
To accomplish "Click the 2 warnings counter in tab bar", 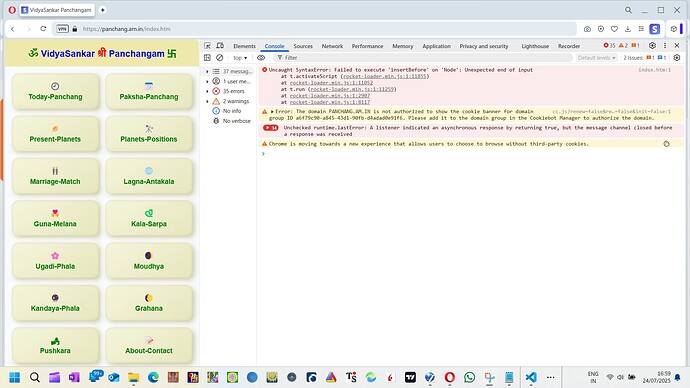I will point(623,46).
